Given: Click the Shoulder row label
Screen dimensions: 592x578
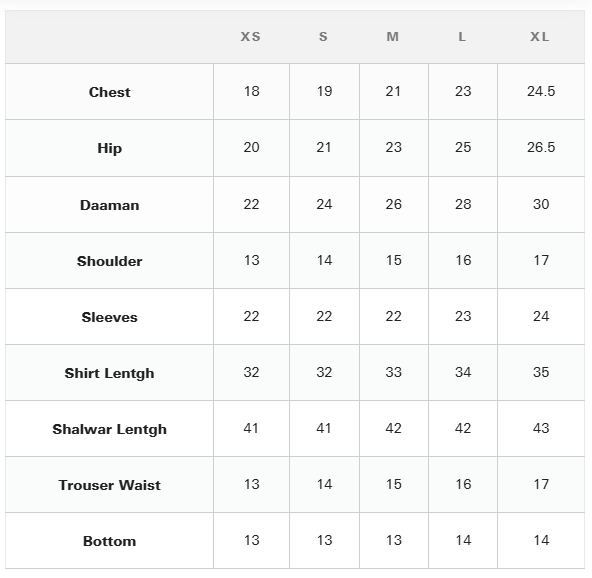Looking at the screenshot, I should click(x=109, y=261).
